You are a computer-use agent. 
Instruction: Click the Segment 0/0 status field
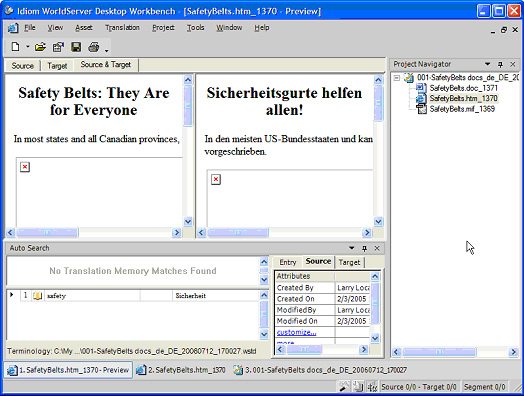pos(485,387)
